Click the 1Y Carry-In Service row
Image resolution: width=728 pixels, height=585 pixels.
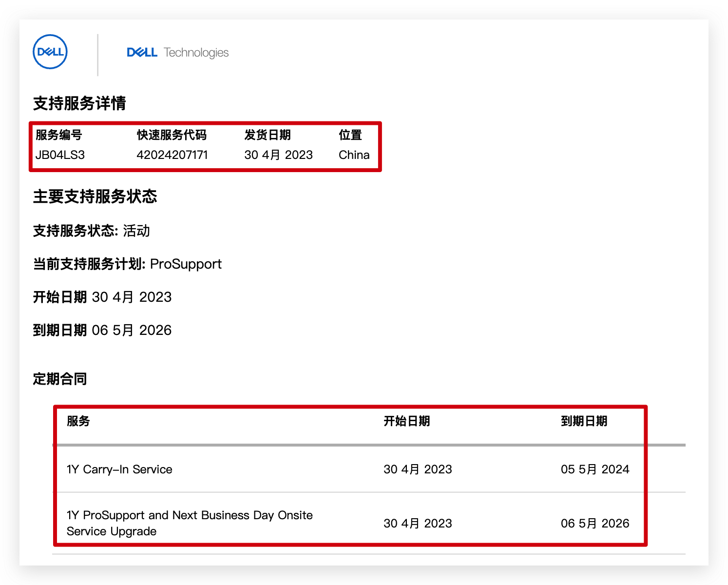pos(369,469)
